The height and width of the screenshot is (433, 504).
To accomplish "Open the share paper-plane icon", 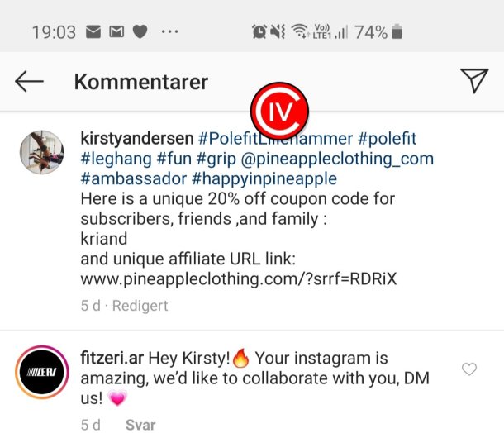I will tap(474, 80).
